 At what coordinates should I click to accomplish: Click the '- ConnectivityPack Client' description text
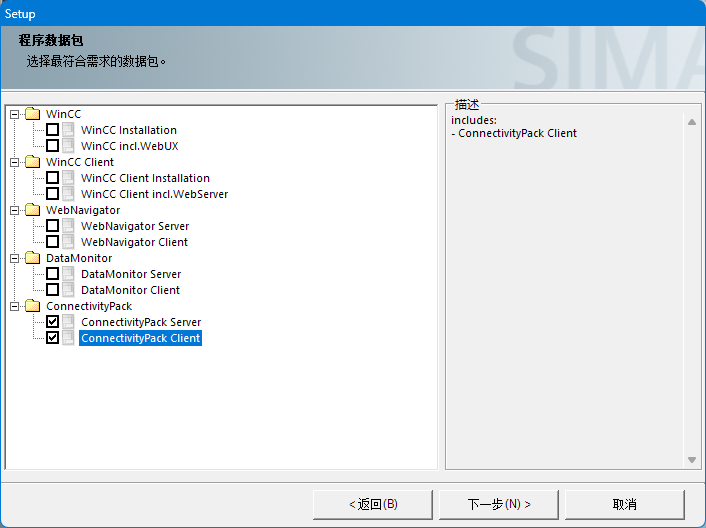(x=514, y=133)
